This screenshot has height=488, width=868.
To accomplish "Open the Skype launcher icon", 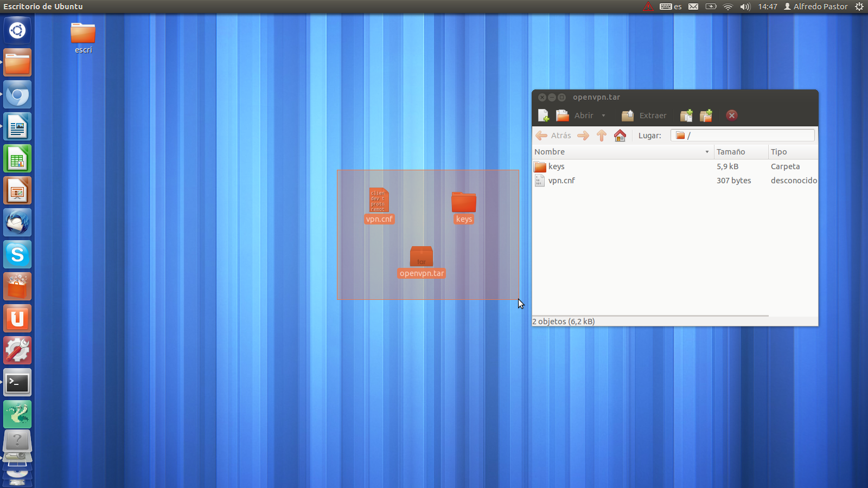I will [x=17, y=255].
